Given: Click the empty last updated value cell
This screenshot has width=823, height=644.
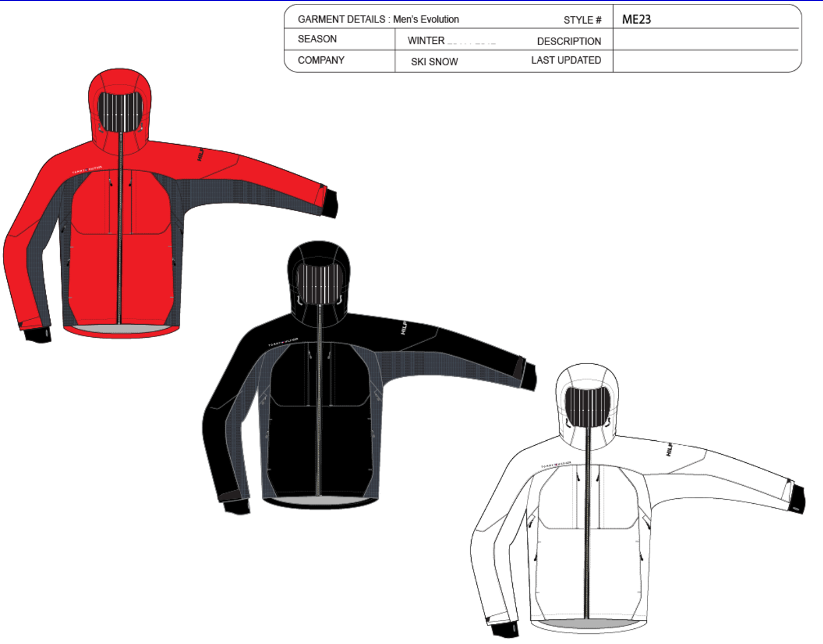Looking at the screenshot, I should [x=706, y=61].
